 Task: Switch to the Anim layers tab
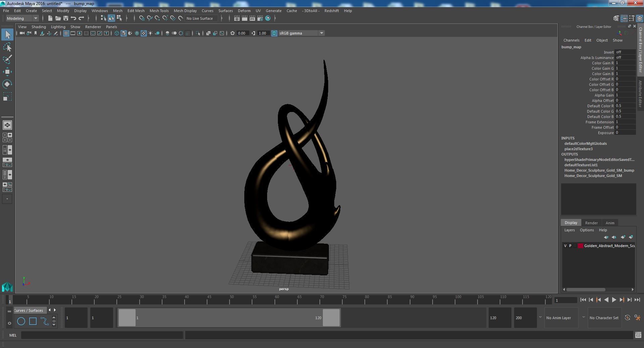(610, 223)
